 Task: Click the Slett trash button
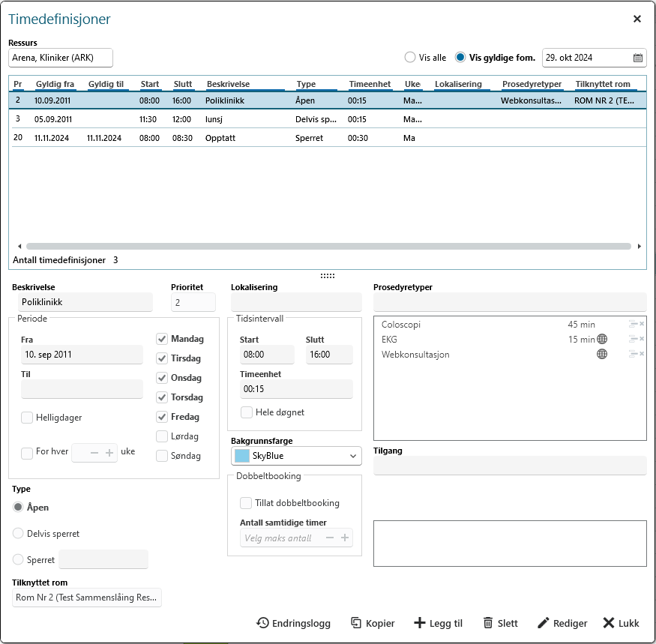point(500,623)
